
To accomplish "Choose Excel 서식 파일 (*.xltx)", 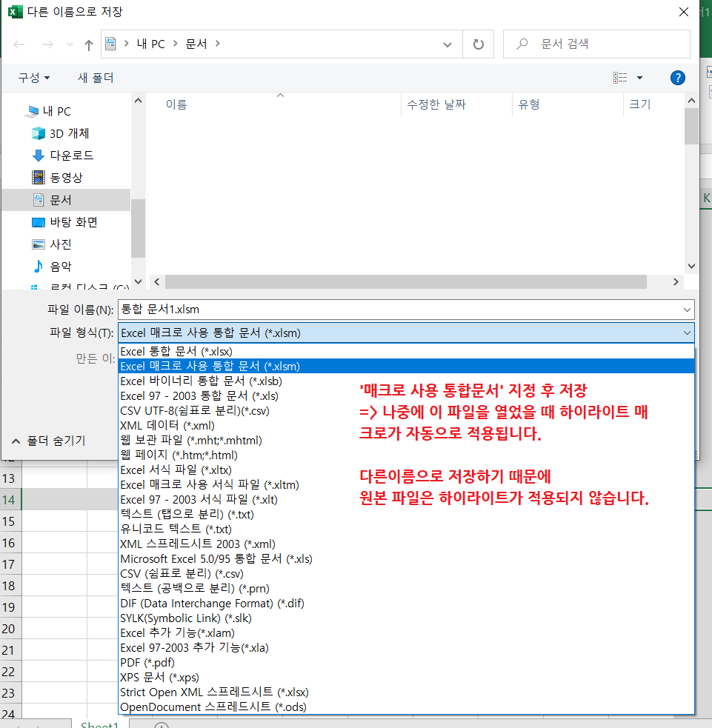I will (407, 470).
